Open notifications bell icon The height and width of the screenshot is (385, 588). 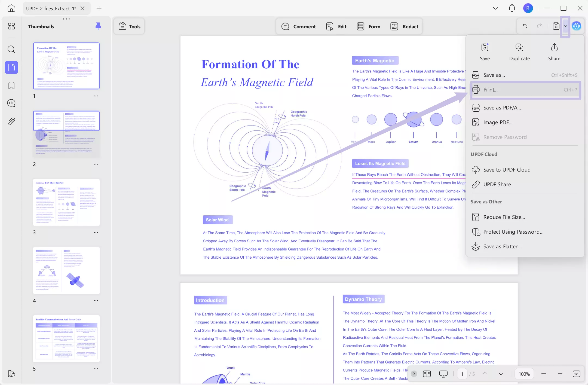[512, 8]
